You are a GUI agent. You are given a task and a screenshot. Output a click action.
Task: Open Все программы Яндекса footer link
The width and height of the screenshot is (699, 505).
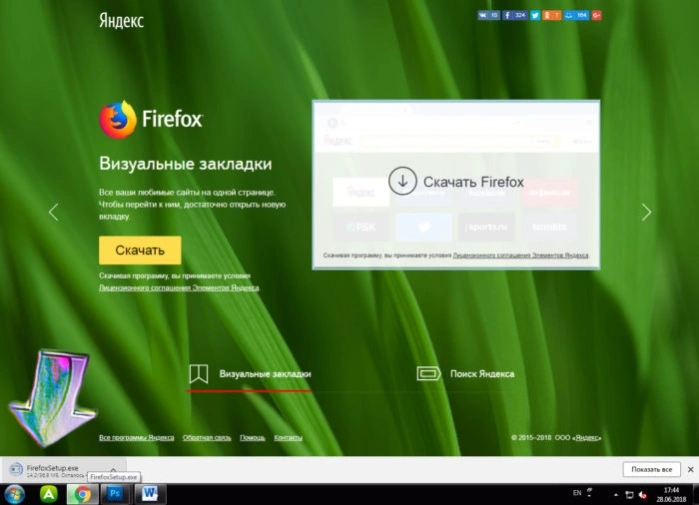click(136, 438)
